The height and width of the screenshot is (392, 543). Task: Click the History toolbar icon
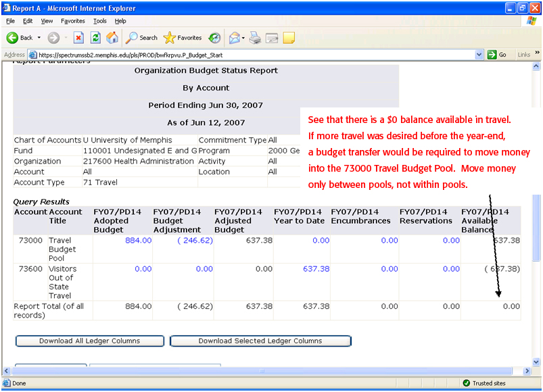tap(214, 38)
